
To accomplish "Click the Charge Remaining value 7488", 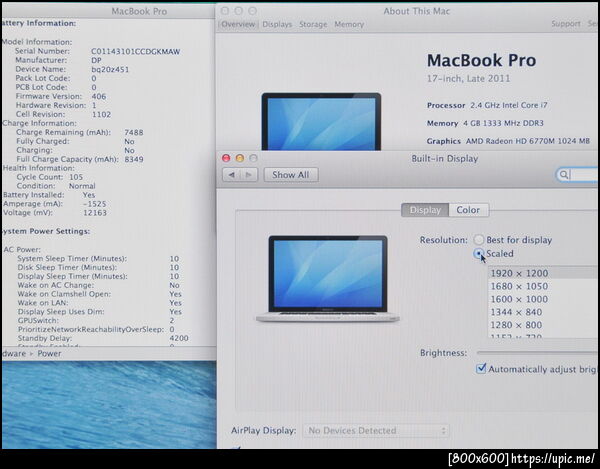I will [x=134, y=132].
